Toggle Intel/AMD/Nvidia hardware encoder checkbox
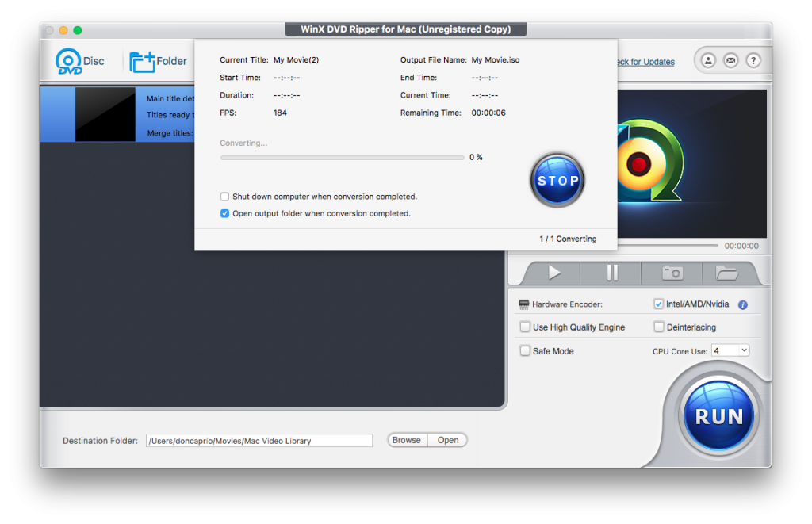This screenshot has height=524, width=812. [x=658, y=304]
